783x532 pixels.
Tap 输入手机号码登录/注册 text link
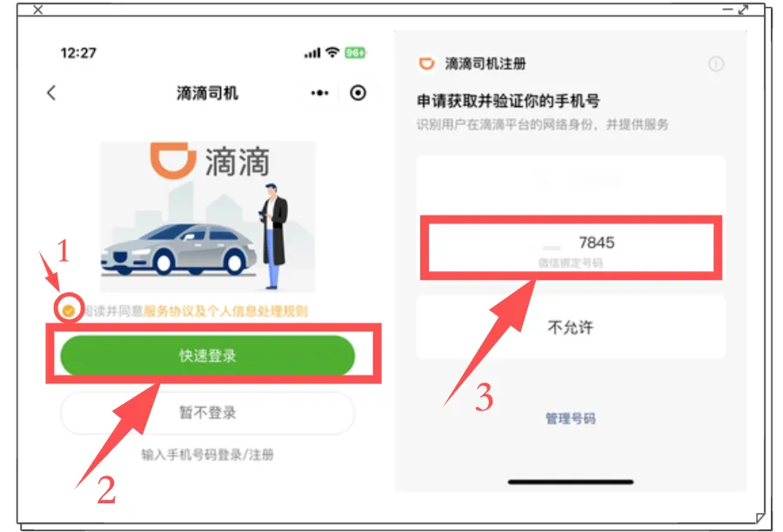tap(208, 455)
